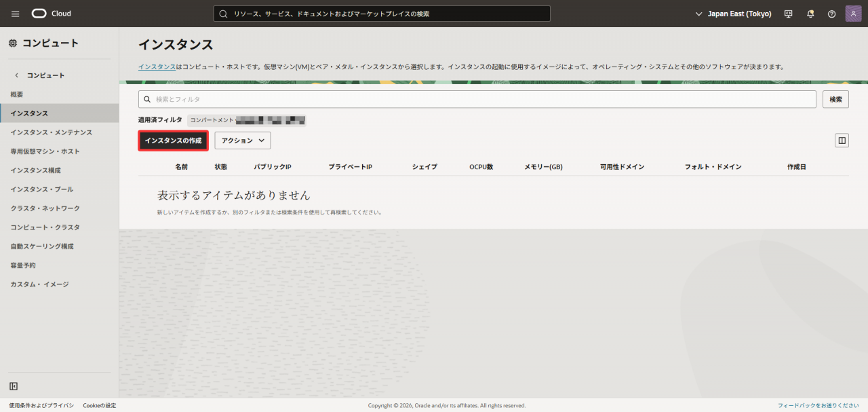Open Cookieの設定 footer link
868x412 pixels.
pos(100,405)
